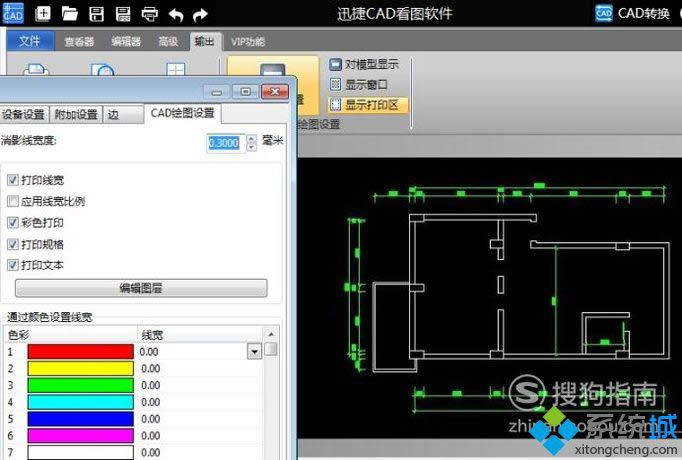
Task: Click line width 0.00 for color 2
Action: point(150,369)
